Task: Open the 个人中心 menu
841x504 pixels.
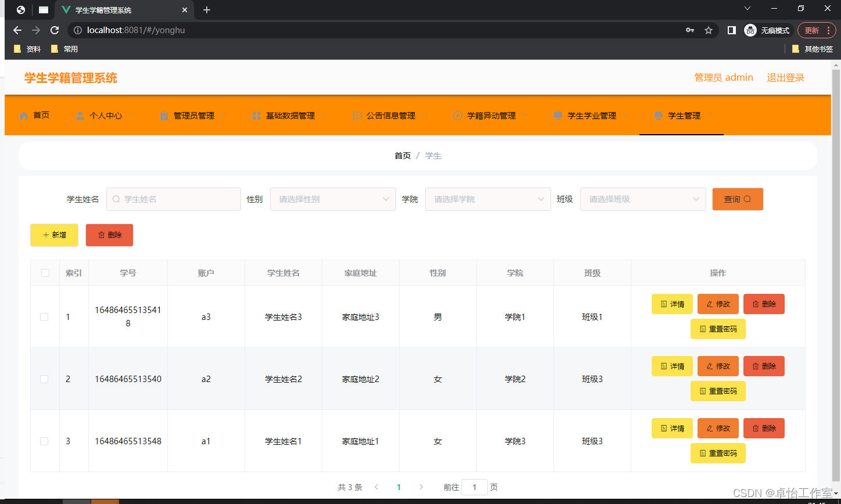Action: [106, 116]
